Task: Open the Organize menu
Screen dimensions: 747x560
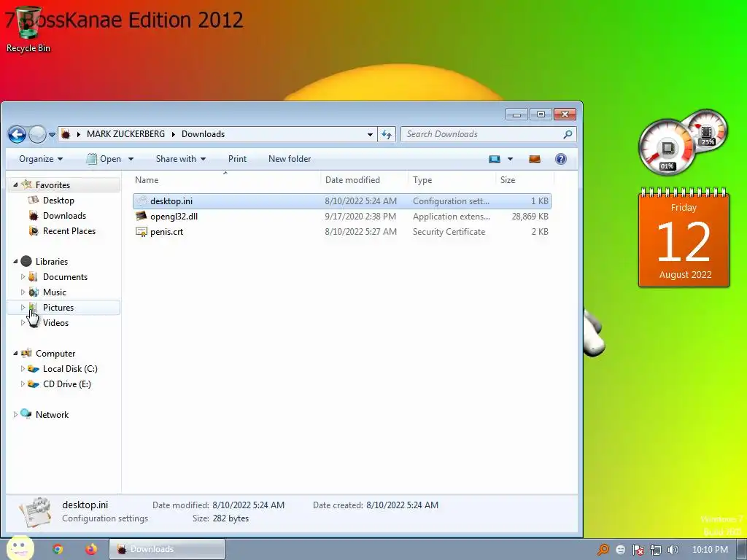Action: (41, 158)
